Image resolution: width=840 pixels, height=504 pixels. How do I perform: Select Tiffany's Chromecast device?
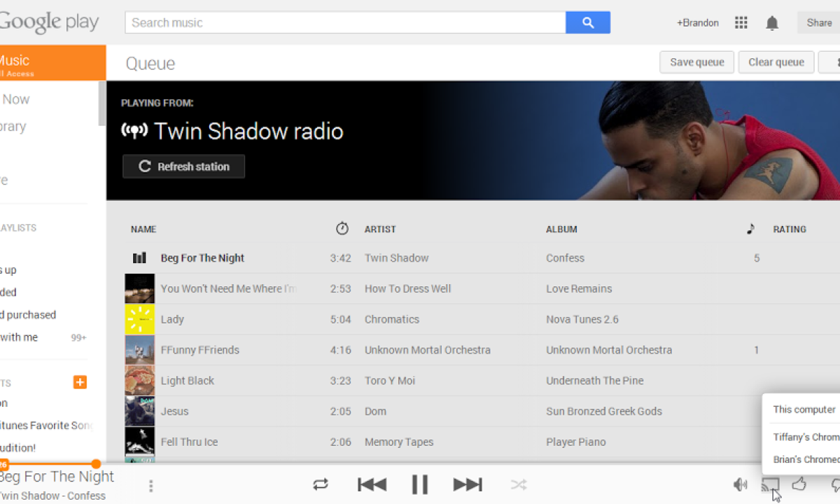(806, 437)
